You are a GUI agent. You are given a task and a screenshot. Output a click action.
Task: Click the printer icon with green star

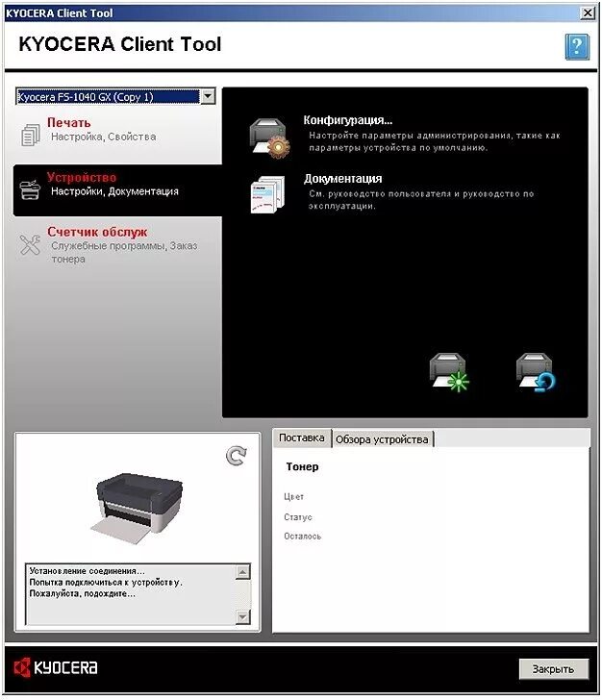point(449,373)
